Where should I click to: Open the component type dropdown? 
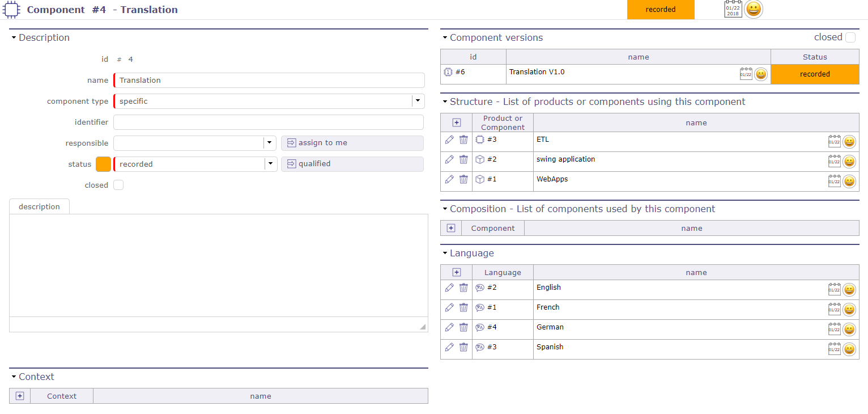pos(418,101)
